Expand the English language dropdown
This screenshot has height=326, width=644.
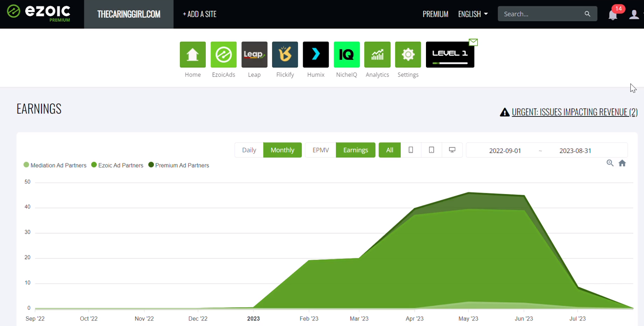pyautogui.click(x=473, y=14)
